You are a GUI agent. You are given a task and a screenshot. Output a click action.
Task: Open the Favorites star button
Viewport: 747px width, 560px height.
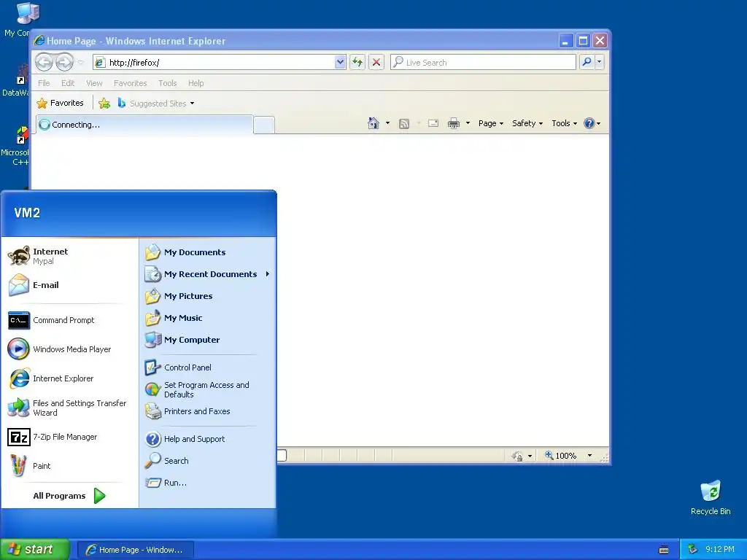61,103
